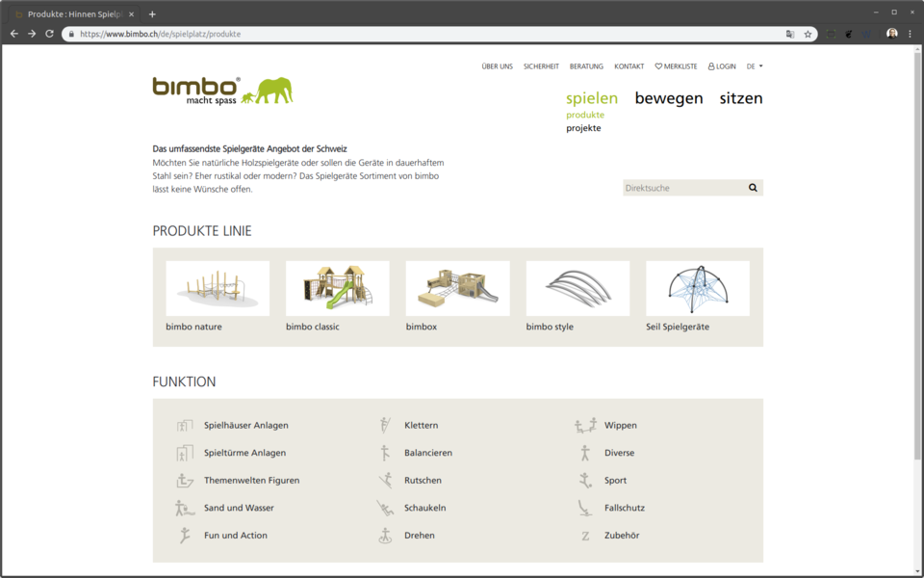
Task: Click the 'Themenwelten Figuren' text link
Action: [251, 480]
